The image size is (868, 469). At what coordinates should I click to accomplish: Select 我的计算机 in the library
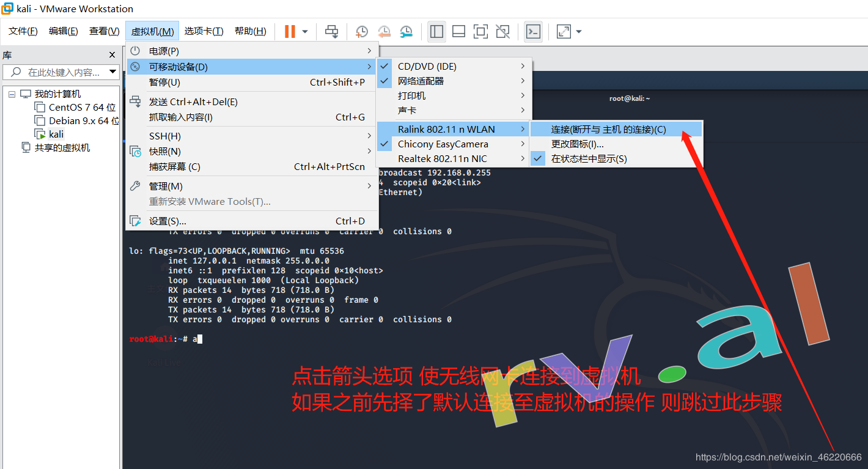point(57,94)
